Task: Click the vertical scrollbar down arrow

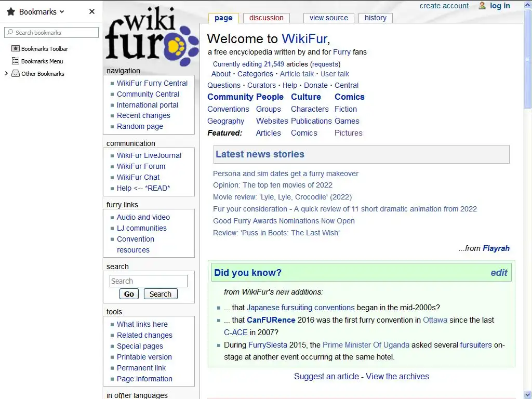Action: pyautogui.click(x=528, y=395)
